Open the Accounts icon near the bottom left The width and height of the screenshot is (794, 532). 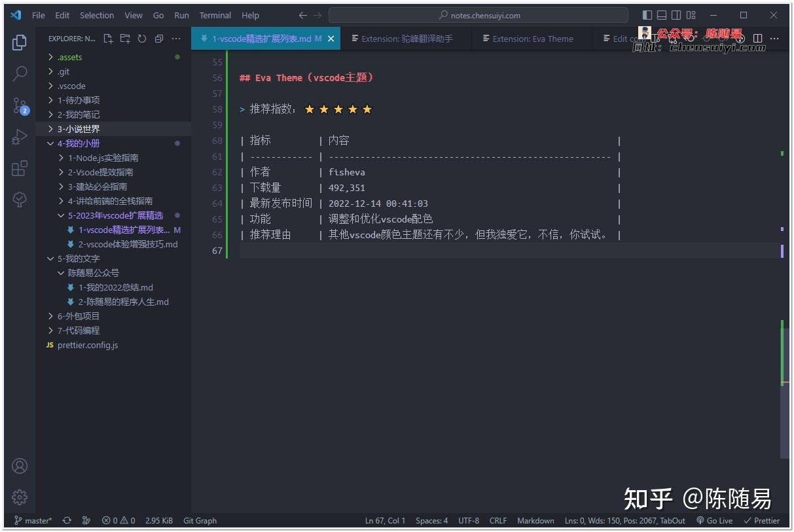pyautogui.click(x=19, y=466)
